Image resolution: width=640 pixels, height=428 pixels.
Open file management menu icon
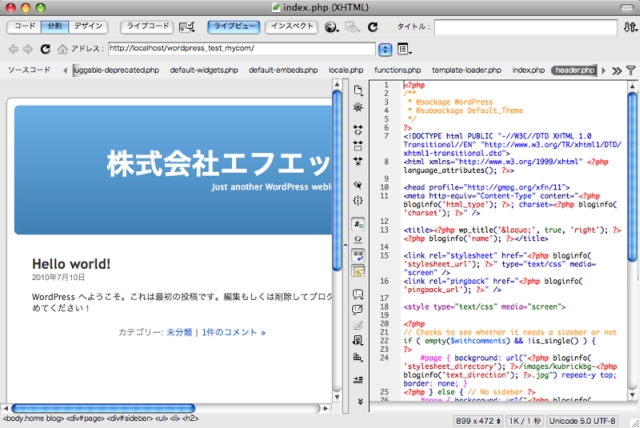point(630,27)
